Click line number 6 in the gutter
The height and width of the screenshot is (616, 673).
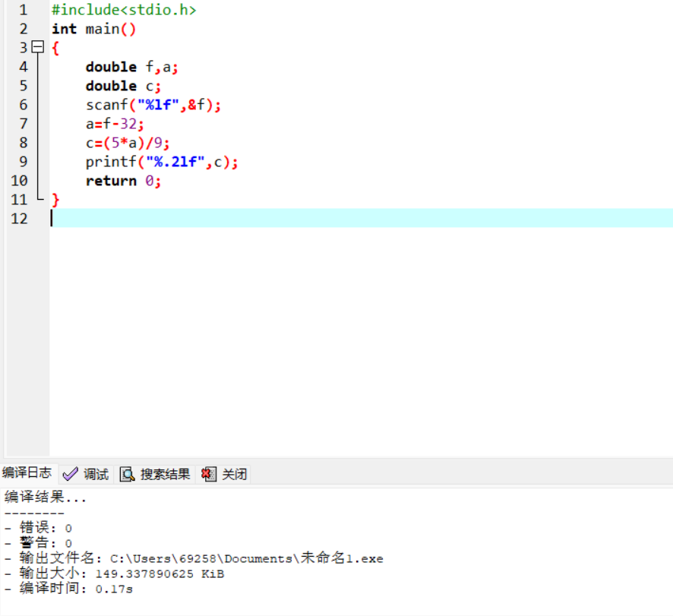(x=24, y=105)
